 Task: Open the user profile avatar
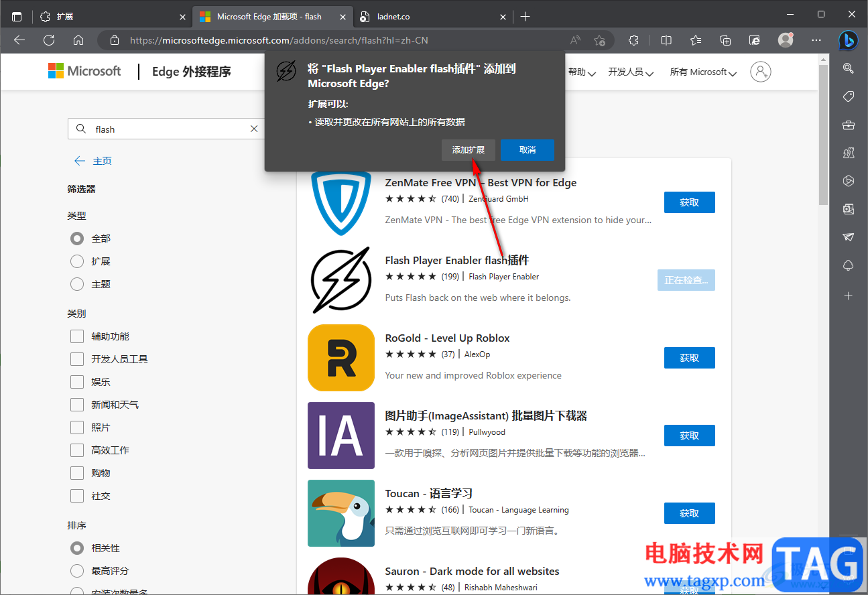point(786,40)
